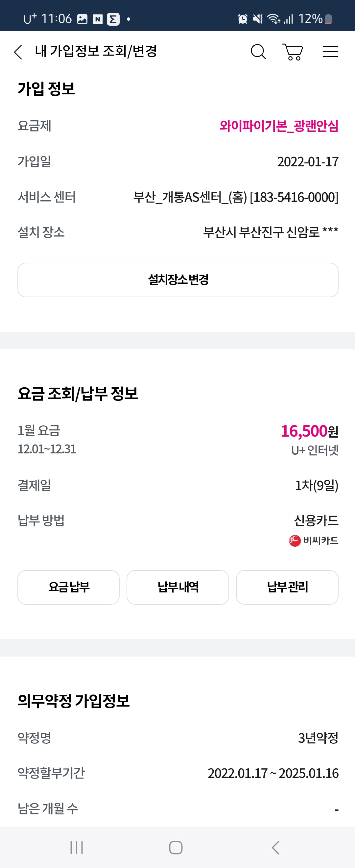
Task: Open the shopping cart icon
Action: (x=292, y=52)
